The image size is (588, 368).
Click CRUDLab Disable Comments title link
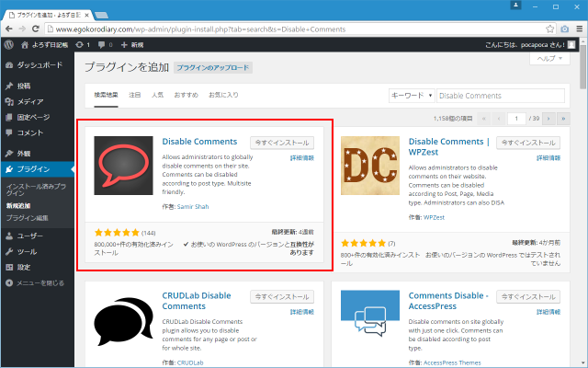(x=196, y=301)
